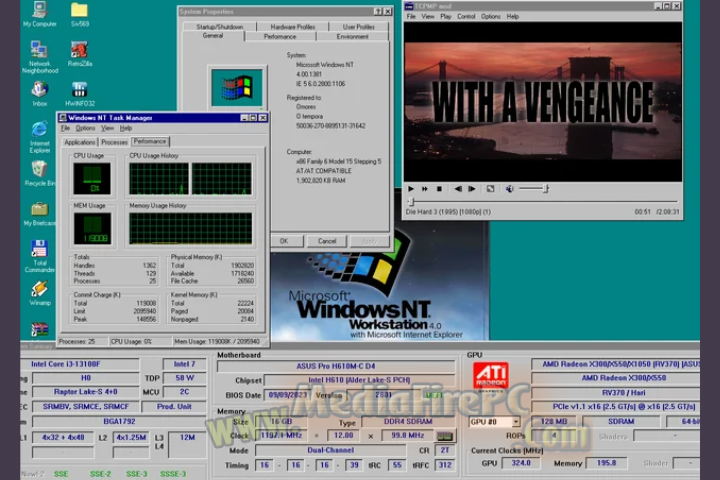
Task: Step forward one frame in the player
Action: 472,189
